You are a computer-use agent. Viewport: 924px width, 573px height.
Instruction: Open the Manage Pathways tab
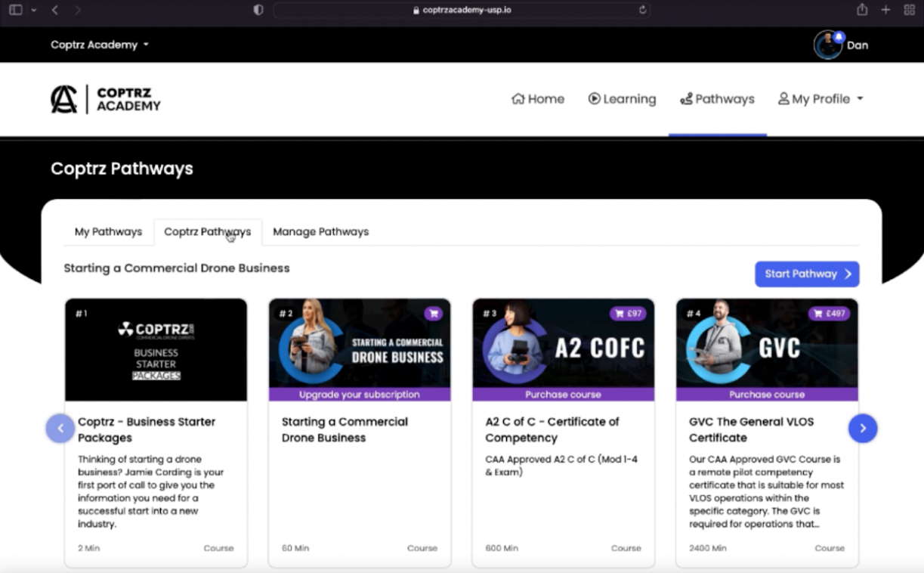point(320,232)
